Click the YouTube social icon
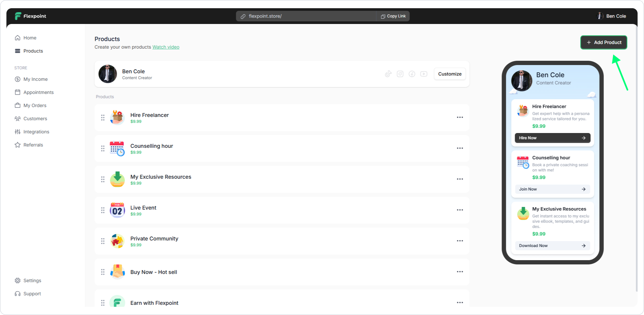This screenshot has height=315, width=644. (x=424, y=74)
